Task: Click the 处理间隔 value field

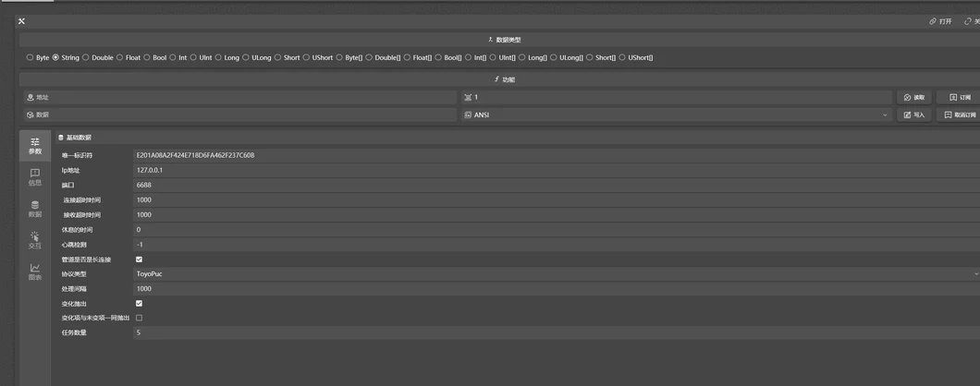Action: 557,288
